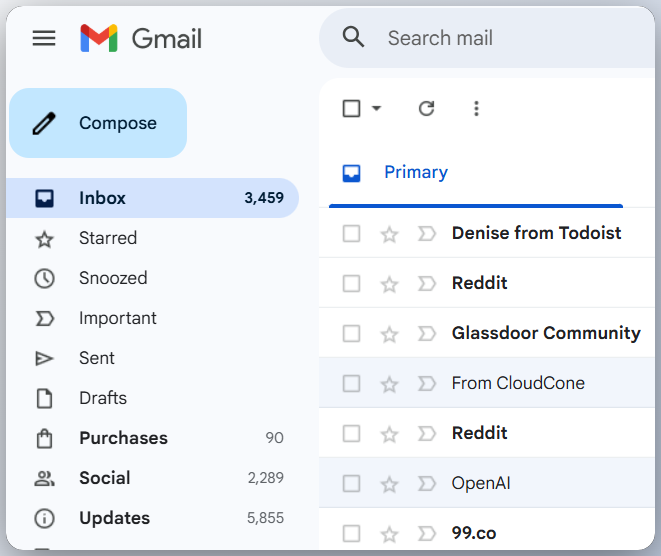Image resolution: width=661 pixels, height=556 pixels.
Task: Select the second Reddit email checkbox
Action: point(351,434)
